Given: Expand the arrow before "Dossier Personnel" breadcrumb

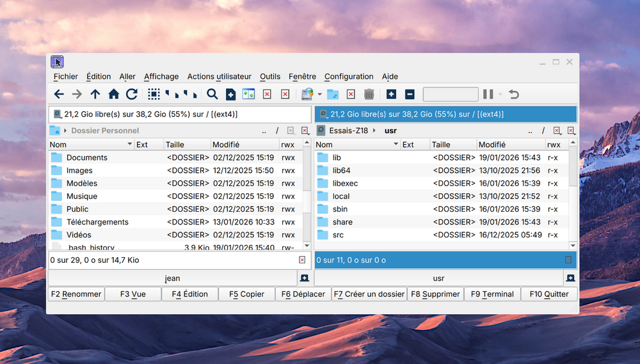Looking at the screenshot, I should point(65,131).
